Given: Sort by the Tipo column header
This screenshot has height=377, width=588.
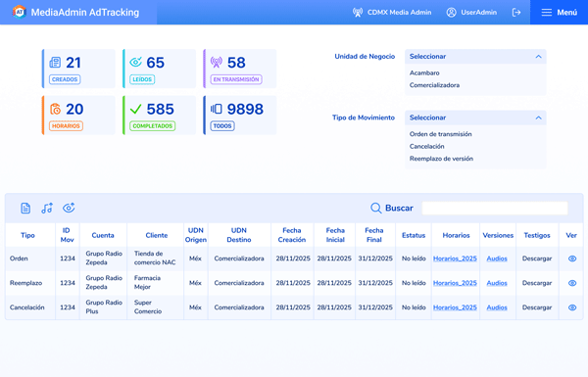Looking at the screenshot, I should 27,235.
